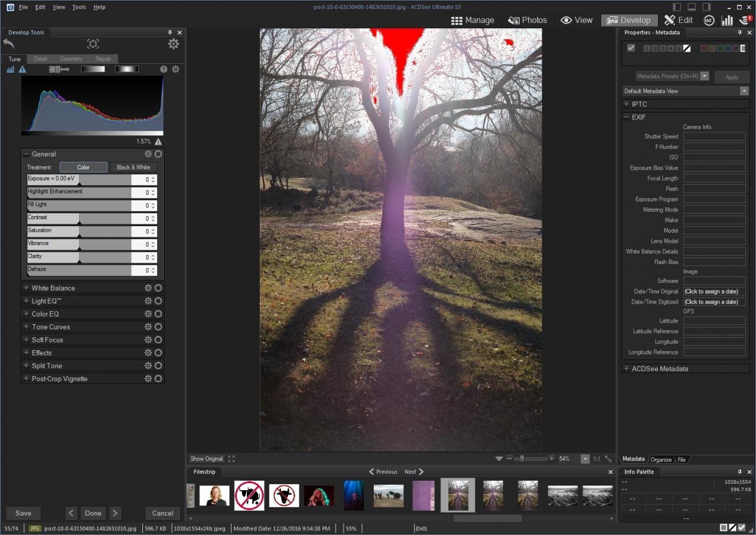Toggle the histogram display icon
The height and width of the screenshot is (535, 756).
[10, 69]
